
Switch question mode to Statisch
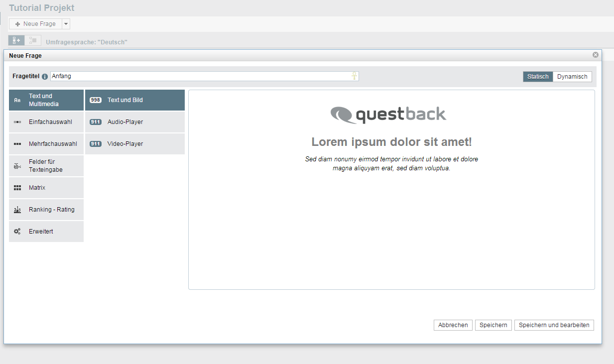pyautogui.click(x=538, y=77)
